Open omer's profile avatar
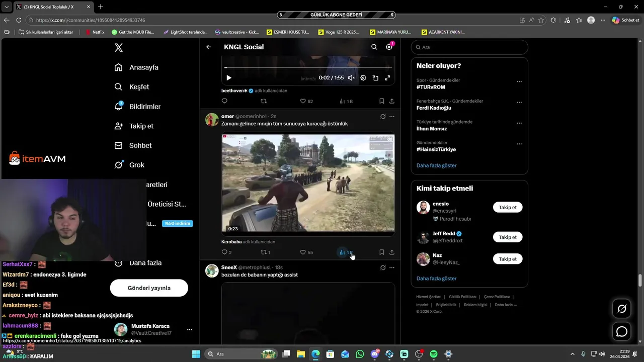Screen dimensions: 644x362 212,120
